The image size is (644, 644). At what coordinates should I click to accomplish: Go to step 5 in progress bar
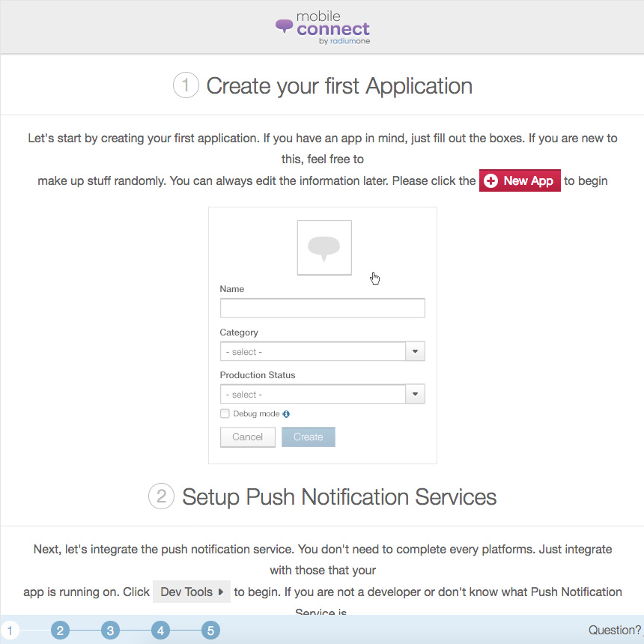(210, 631)
